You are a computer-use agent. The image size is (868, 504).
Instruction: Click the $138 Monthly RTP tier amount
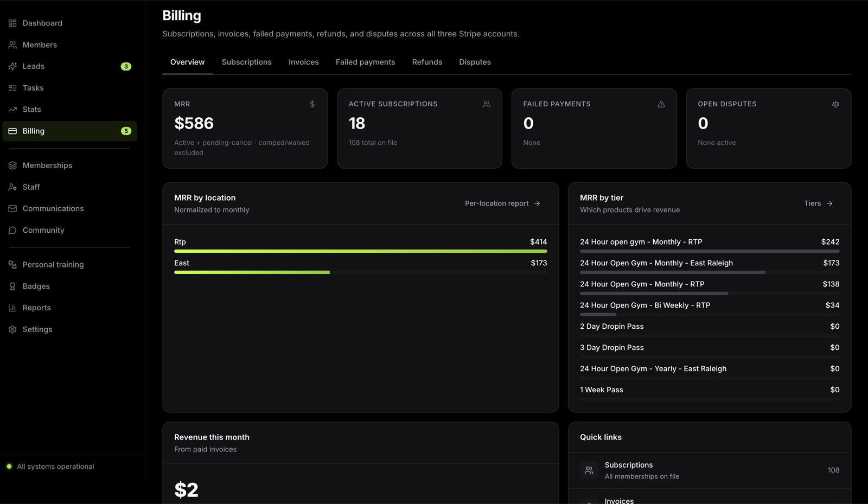(x=831, y=284)
